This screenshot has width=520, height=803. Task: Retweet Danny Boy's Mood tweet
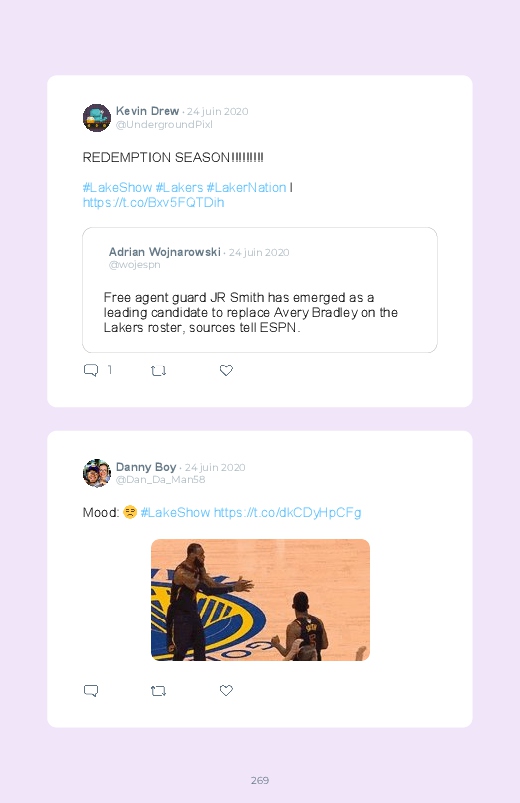[158, 691]
